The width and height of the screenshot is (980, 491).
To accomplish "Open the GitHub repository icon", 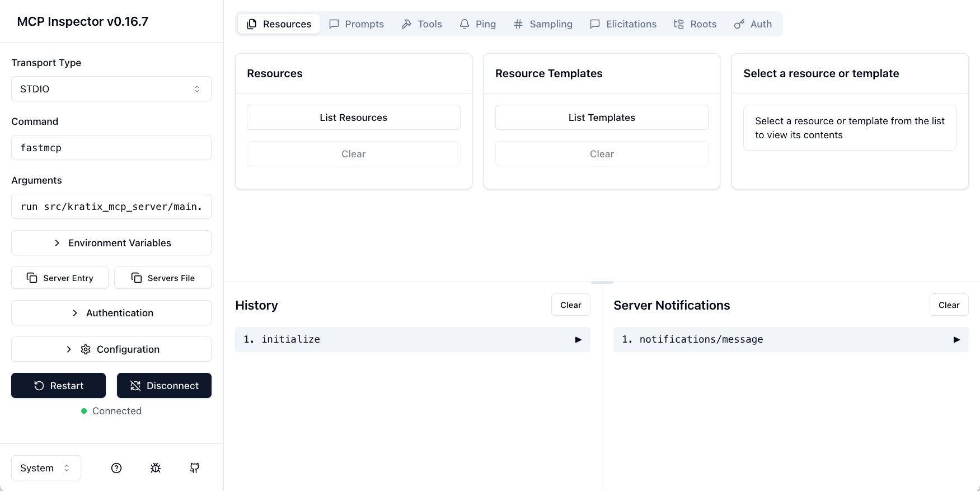I will [x=195, y=468].
